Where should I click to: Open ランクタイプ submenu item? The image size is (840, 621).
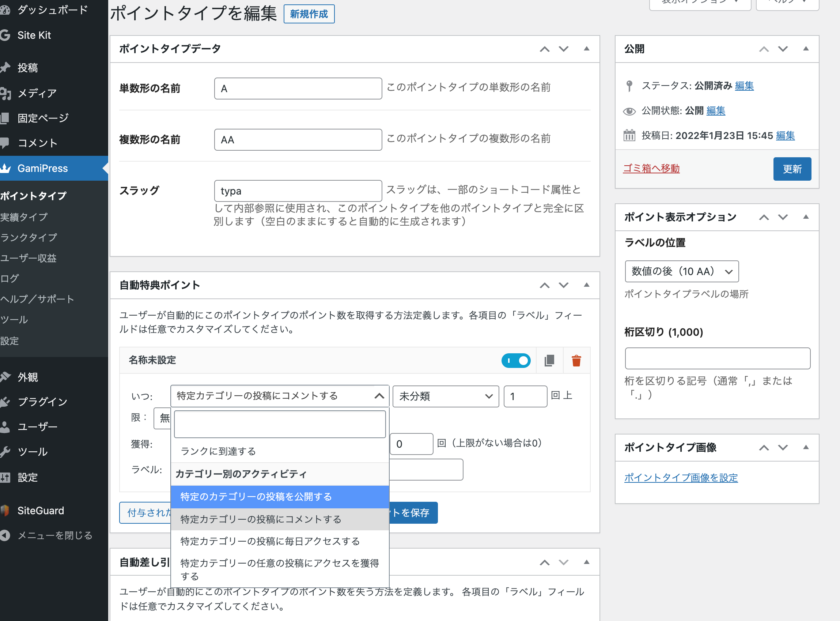[x=29, y=238]
